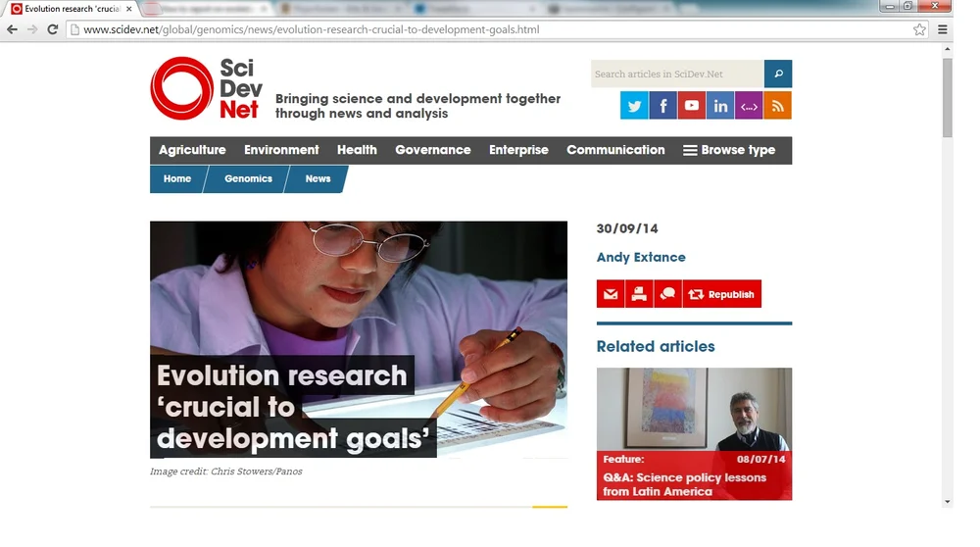Click the Search articles input field

click(677, 74)
